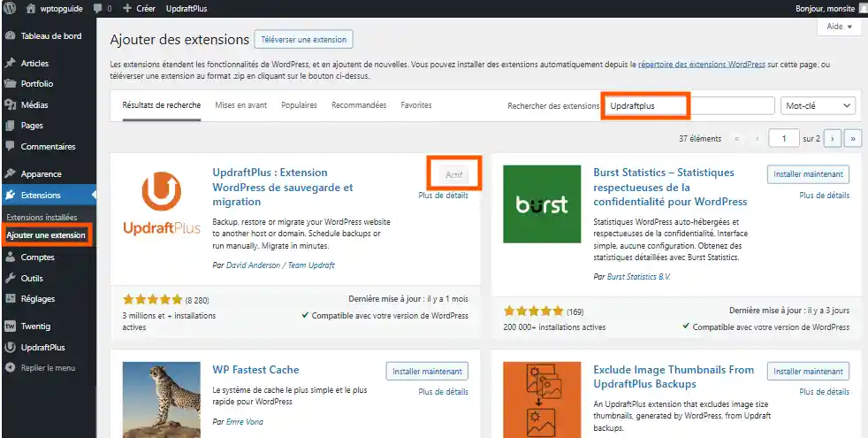Click WP Fastest Cache cheetah image
Screen dimensions: 868x438
pyautogui.click(x=161, y=400)
